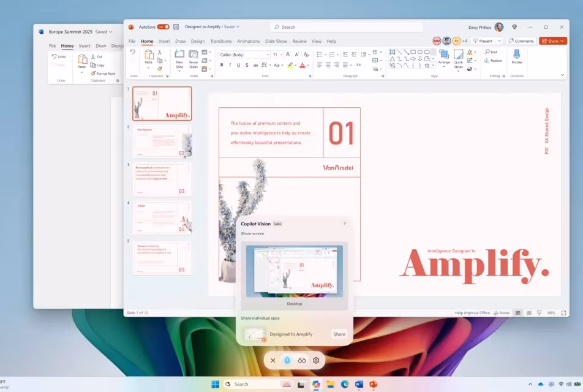This screenshot has height=392, width=583.
Task: Click the PowerPoint title bar Search box
Action: point(347,27)
